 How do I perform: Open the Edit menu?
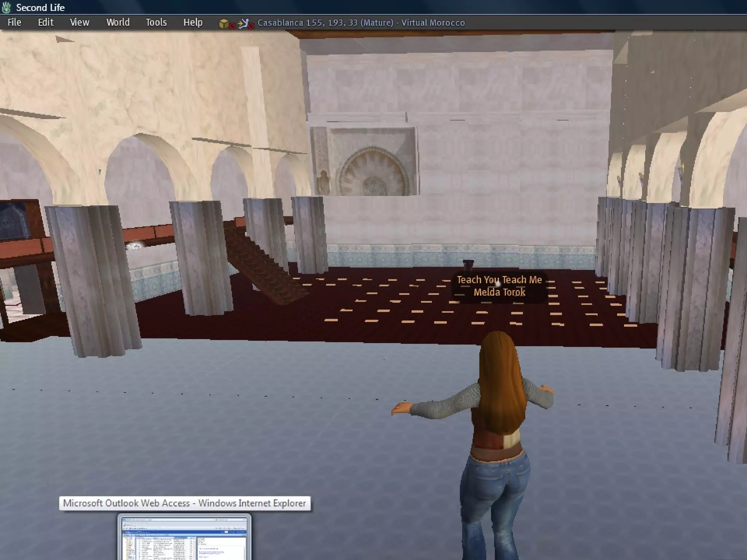coord(46,23)
